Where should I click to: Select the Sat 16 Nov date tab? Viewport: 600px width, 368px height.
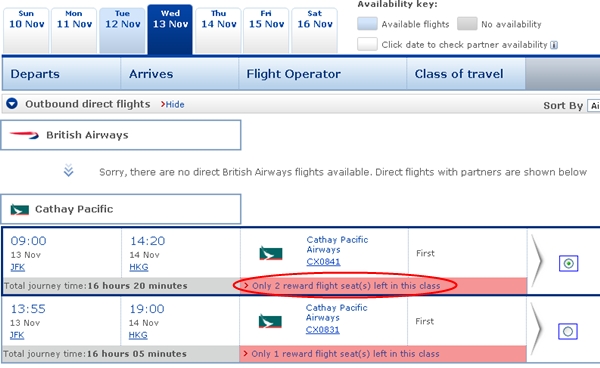point(315,30)
